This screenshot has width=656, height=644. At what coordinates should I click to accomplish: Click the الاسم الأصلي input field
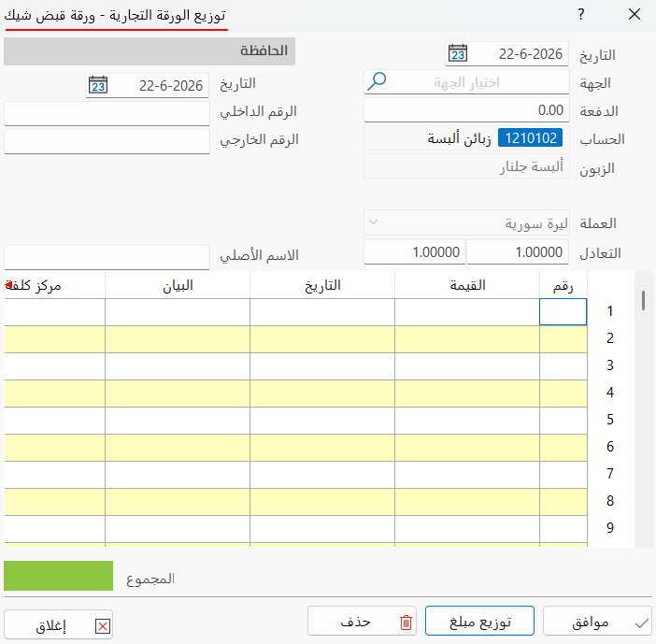[x=107, y=257]
